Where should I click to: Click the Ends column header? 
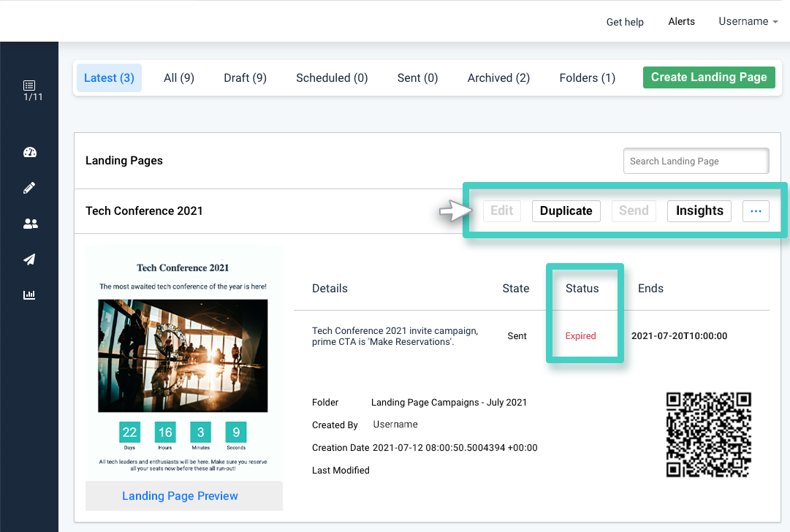click(650, 288)
